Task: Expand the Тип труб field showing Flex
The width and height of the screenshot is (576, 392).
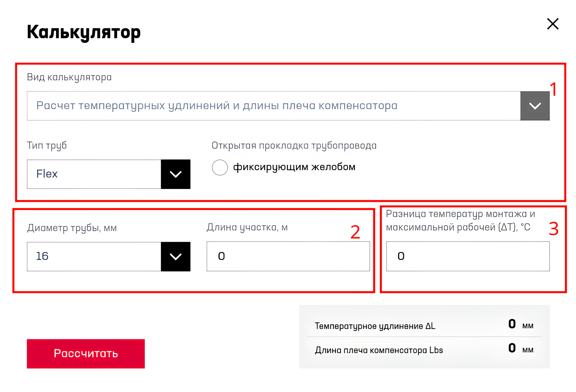Action: point(94,174)
